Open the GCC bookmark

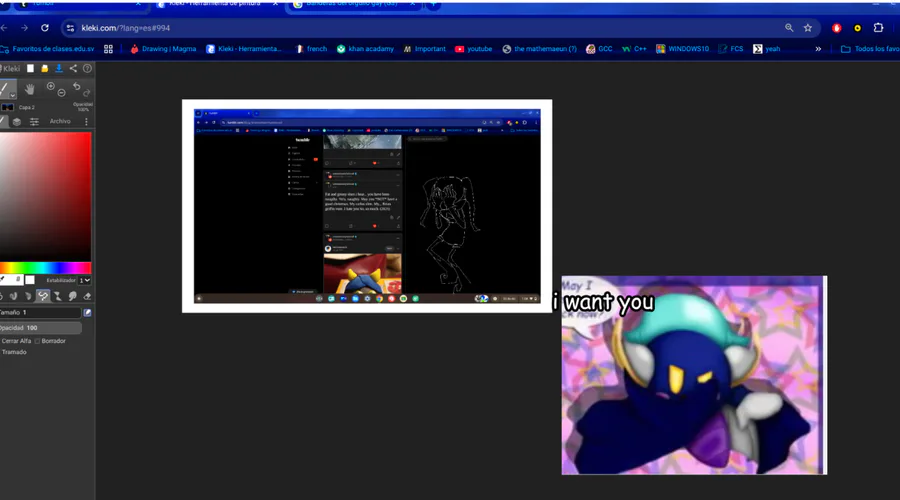tap(599, 49)
